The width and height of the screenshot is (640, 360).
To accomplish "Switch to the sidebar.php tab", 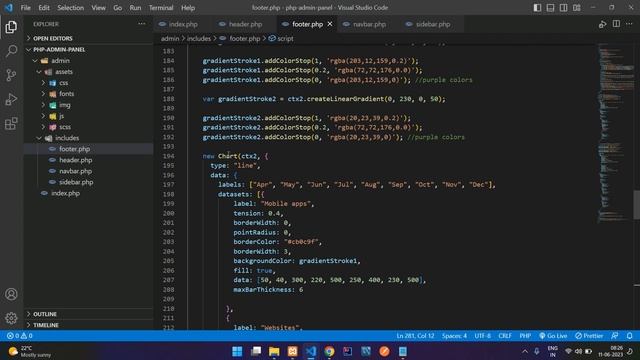I will click(x=433, y=24).
